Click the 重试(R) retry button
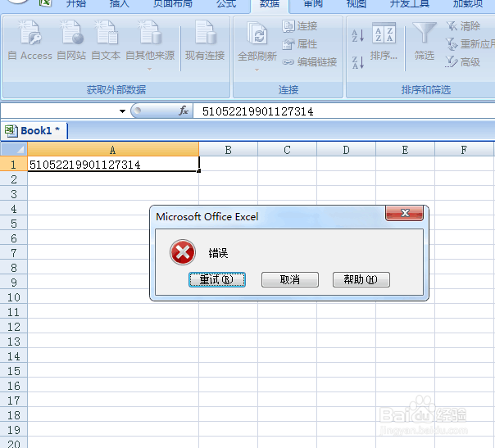 click(x=217, y=279)
